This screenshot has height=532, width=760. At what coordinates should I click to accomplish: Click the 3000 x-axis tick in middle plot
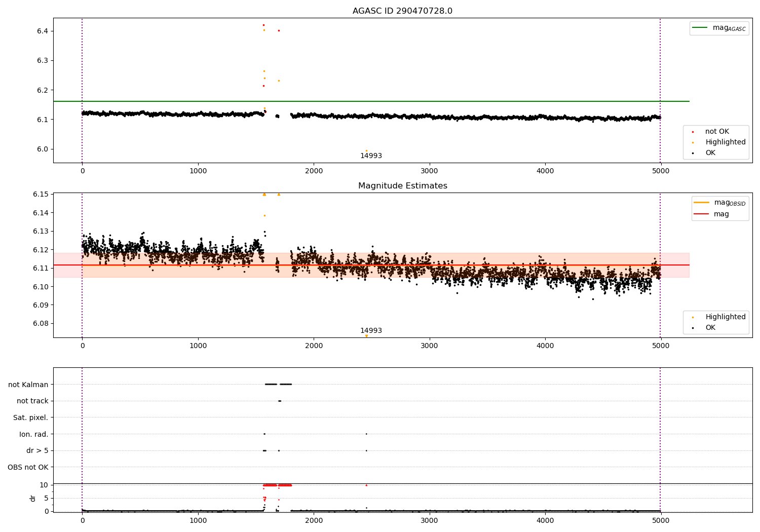point(430,346)
